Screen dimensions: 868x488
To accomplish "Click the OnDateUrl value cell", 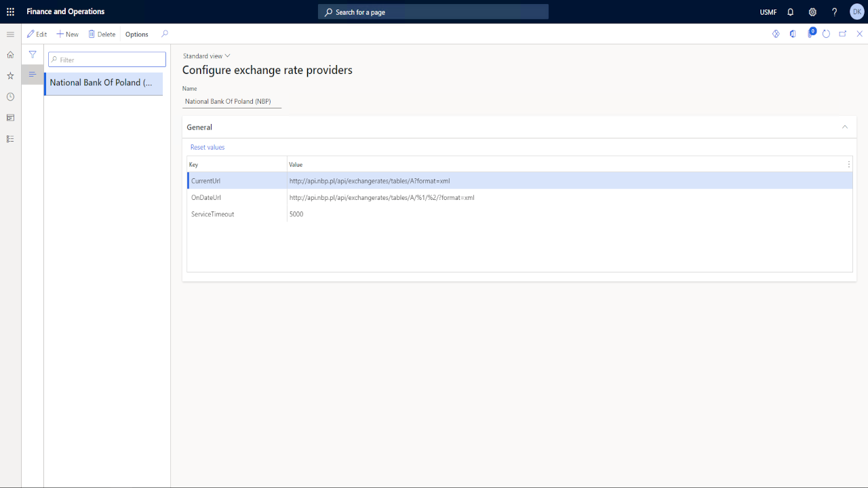I will click(x=570, y=197).
